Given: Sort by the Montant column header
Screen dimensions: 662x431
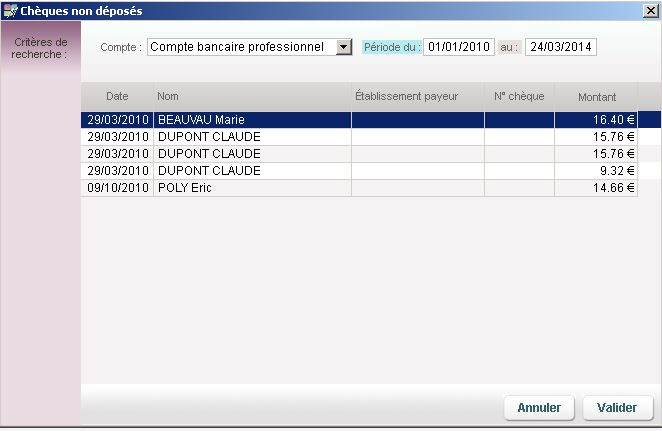Looking at the screenshot, I should 596,97.
